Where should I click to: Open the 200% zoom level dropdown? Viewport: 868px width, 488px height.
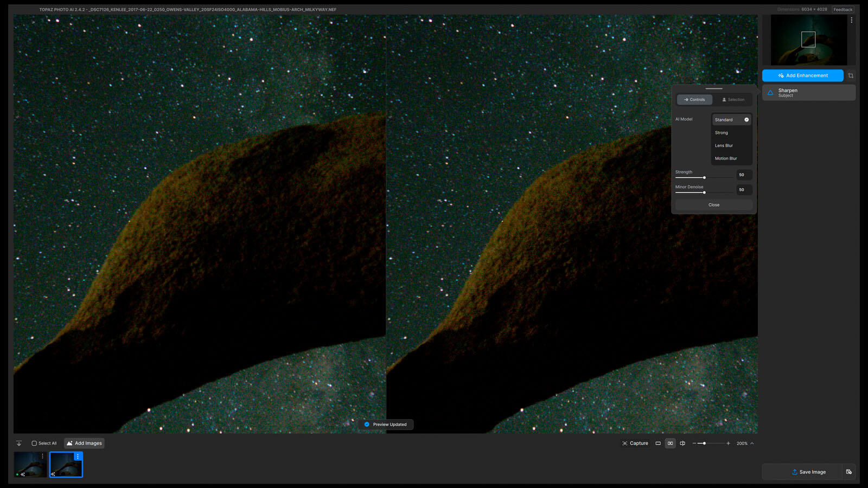(x=745, y=444)
